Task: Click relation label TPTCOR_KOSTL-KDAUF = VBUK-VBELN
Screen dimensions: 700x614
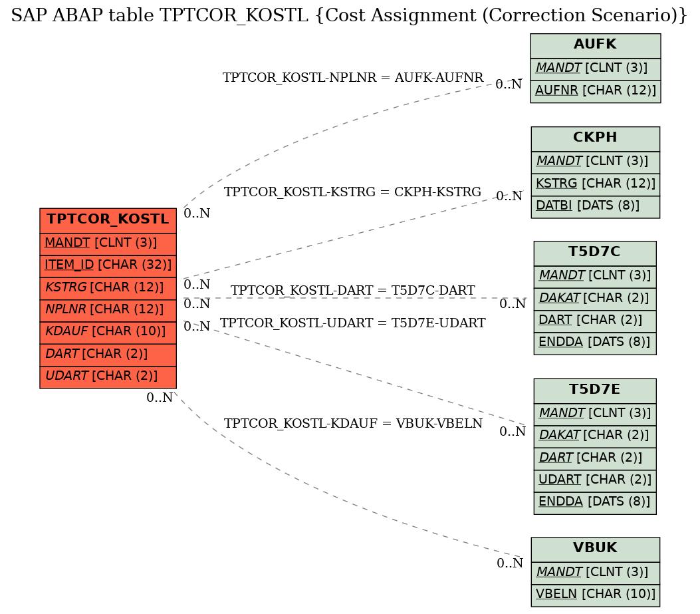Action: [353, 424]
